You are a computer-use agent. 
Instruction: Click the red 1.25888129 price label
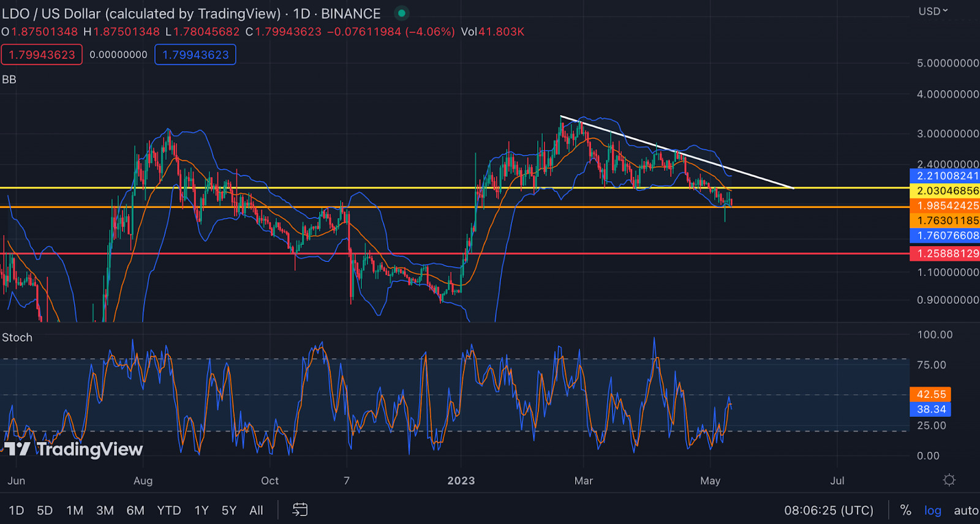pyautogui.click(x=945, y=253)
